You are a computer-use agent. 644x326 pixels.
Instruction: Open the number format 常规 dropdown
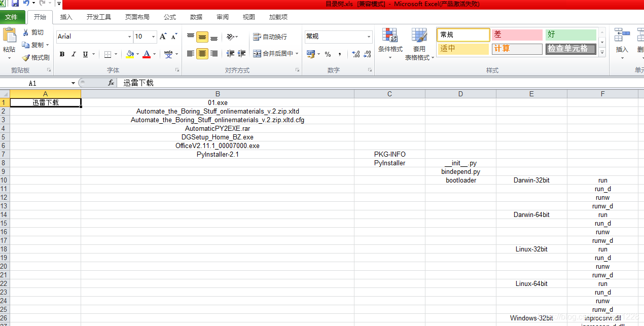[369, 37]
